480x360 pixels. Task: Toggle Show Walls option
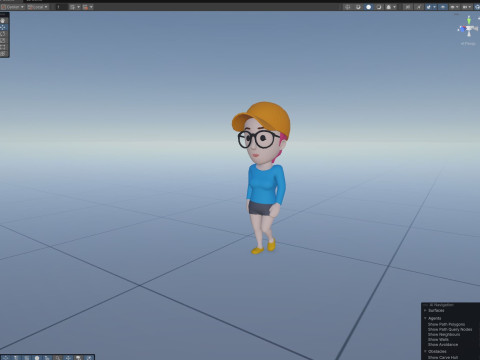click(x=438, y=339)
